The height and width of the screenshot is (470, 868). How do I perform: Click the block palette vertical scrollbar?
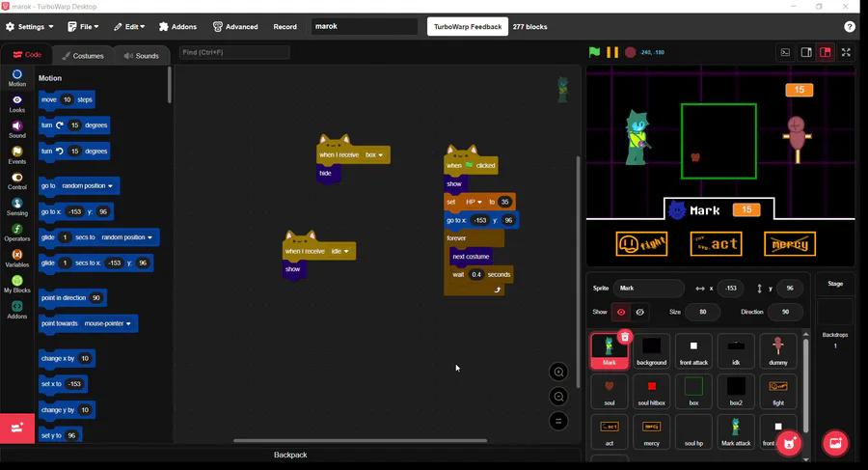tap(170, 85)
